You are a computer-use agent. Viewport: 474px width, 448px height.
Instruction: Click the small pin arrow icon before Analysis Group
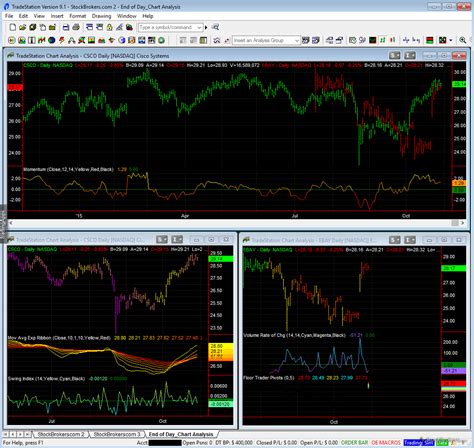227,40
